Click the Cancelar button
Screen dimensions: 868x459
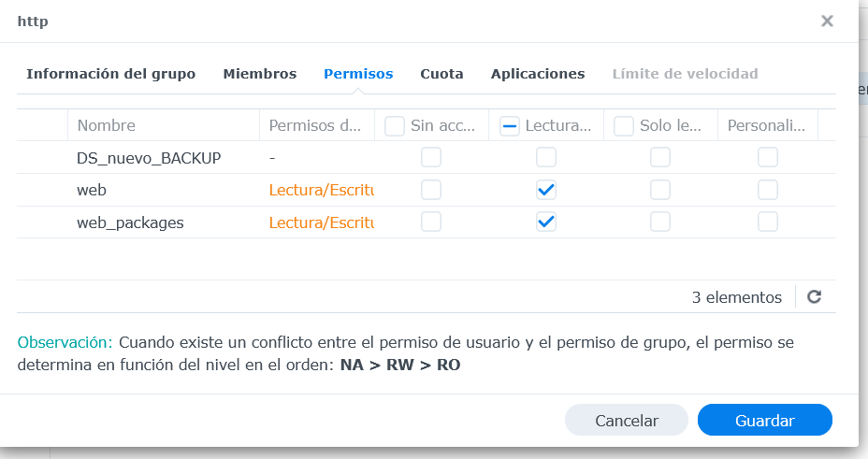[627, 421]
